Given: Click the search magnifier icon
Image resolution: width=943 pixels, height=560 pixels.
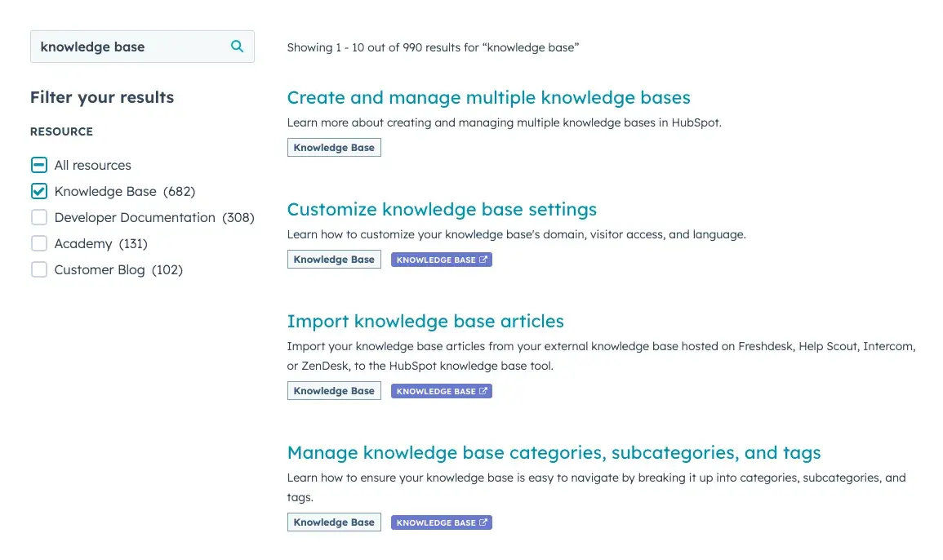Looking at the screenshot, I should point(237,47).
